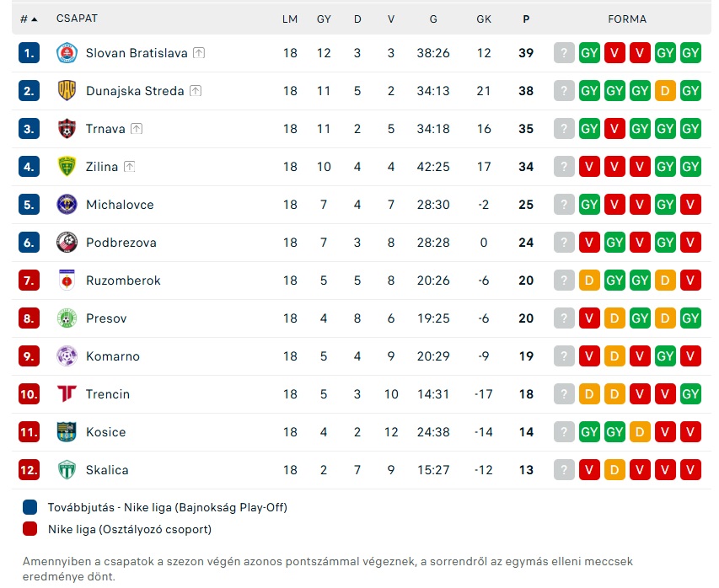Click the blue Továbbjutás legend color square
This screenshot has height=588, width=719.
click(x=30, y=507)
